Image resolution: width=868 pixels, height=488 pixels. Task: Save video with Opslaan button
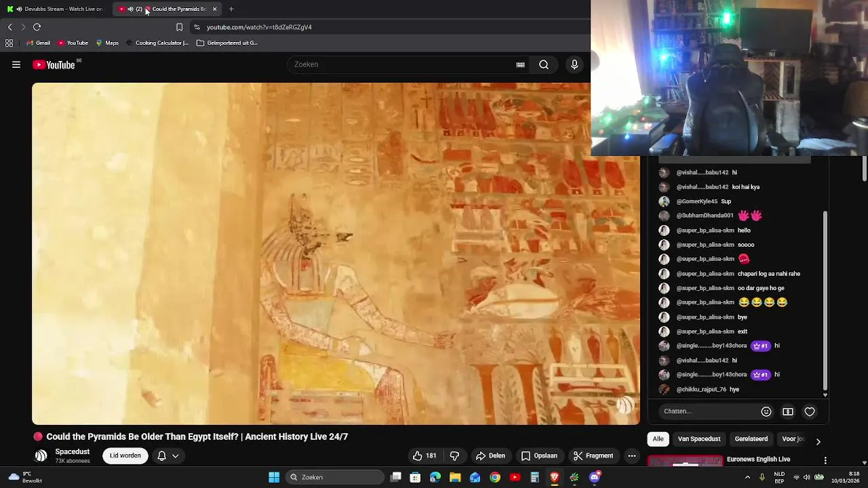point(539,455)
